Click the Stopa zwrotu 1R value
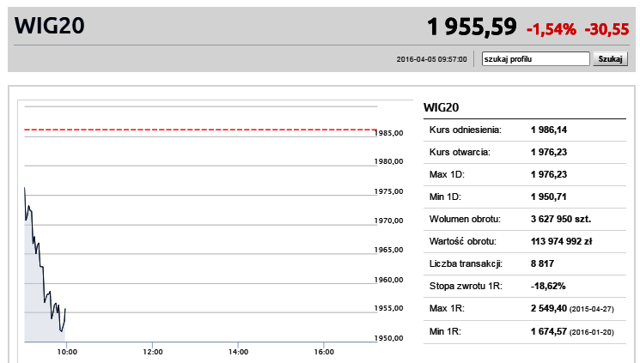This screenshot has width=640, height=363. (548, 286)
